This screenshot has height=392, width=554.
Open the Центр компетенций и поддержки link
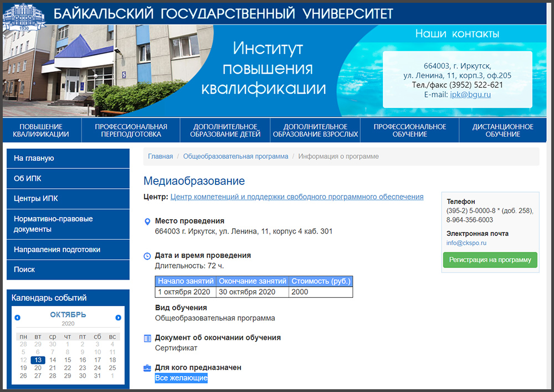[297, 197]
